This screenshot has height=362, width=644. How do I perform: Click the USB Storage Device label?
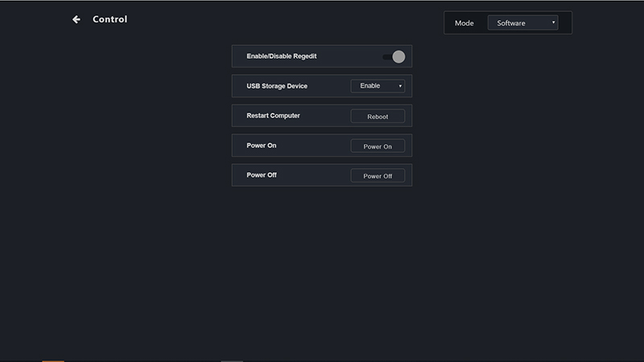(x=277, y=86)
